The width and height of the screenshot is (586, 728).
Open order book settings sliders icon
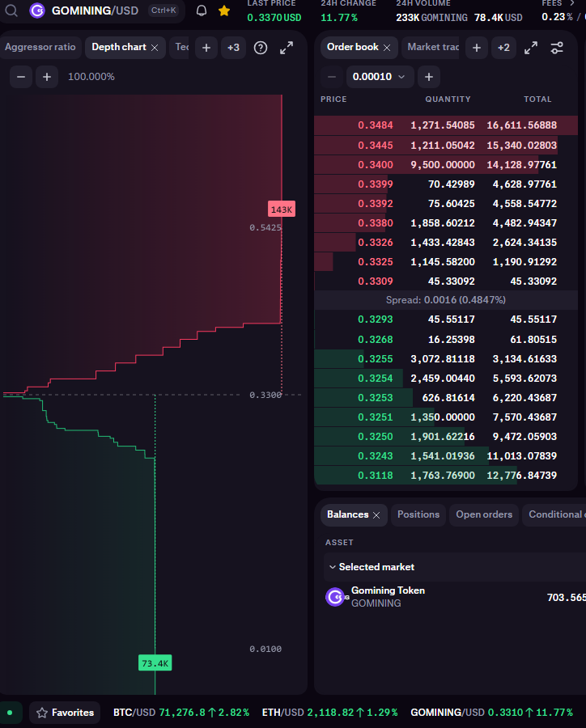click(557, 48)
